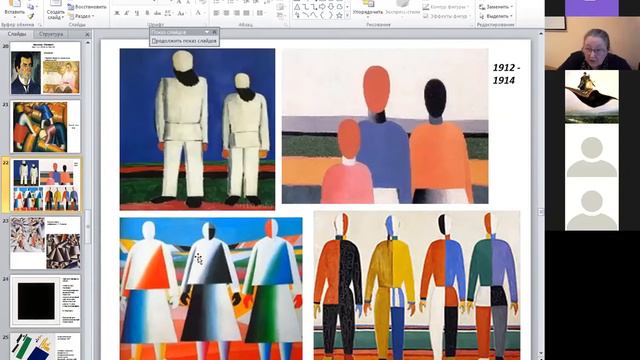
Task: Switch to the Структура (Outline) tab
Action: (x=51, y=34)
